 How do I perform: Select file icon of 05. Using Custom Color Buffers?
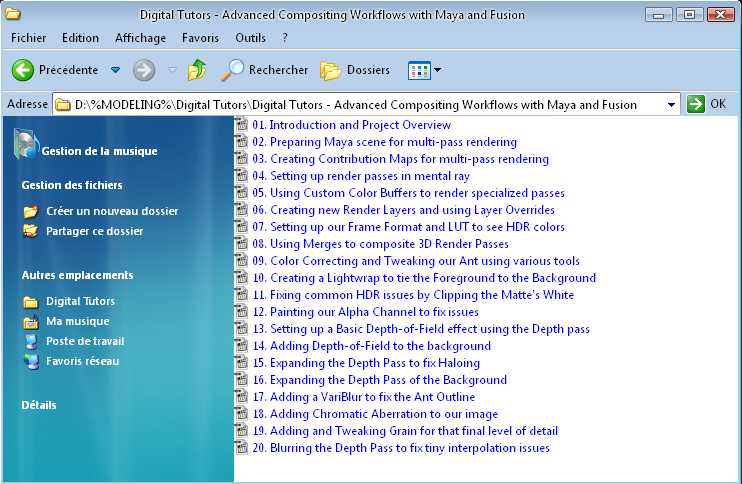[x=242, y=193]
